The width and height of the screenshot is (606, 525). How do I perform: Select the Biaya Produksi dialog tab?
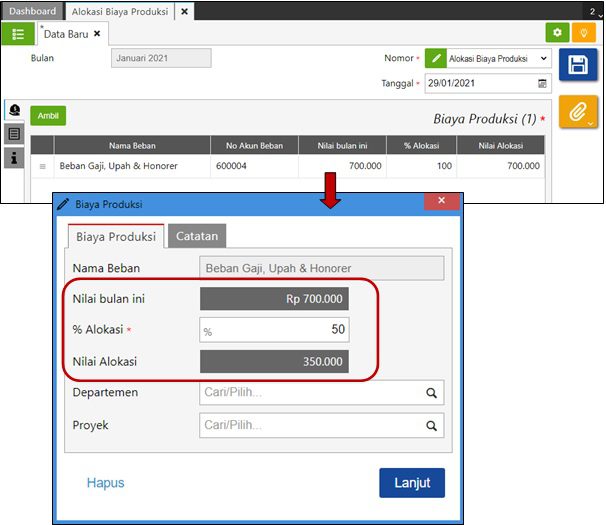[115, 237]
